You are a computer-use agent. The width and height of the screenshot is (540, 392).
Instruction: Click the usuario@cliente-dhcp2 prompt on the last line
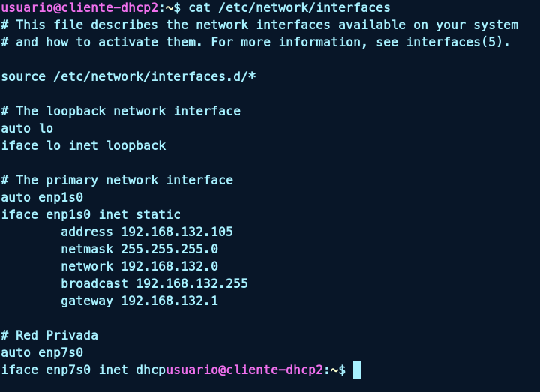point(244,370)
